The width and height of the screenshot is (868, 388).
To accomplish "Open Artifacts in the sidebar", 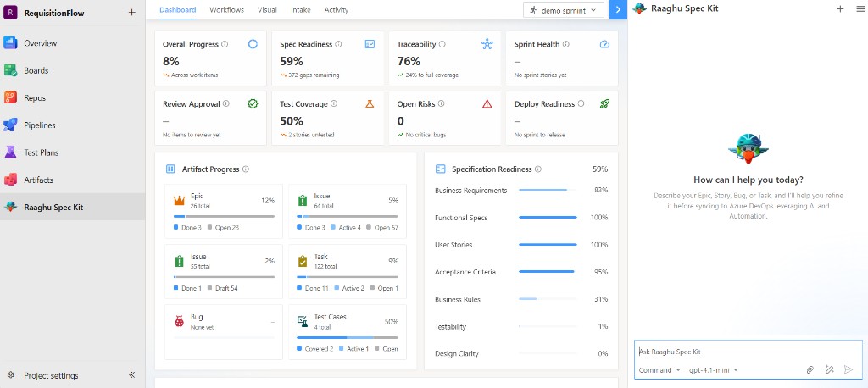I will (x=73, y=180).
